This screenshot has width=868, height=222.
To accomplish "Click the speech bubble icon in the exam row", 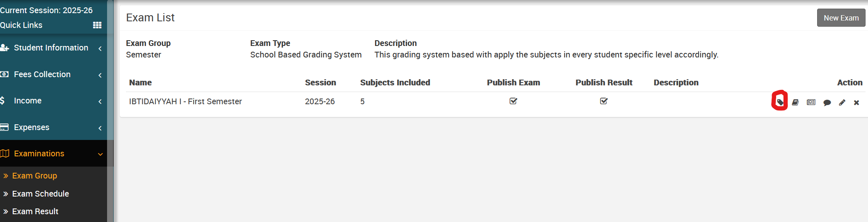I will click(827, 103).
